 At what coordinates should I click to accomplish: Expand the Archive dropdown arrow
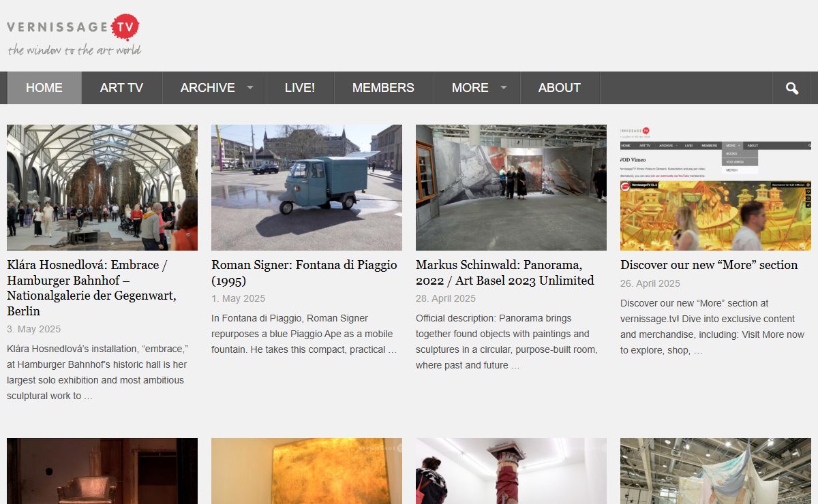click(x=250, y=87)
